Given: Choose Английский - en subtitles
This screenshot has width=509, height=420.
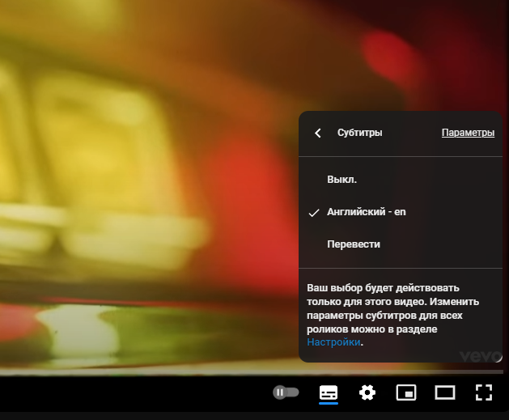Looking at the screenshot, I should tap(401, 212).
